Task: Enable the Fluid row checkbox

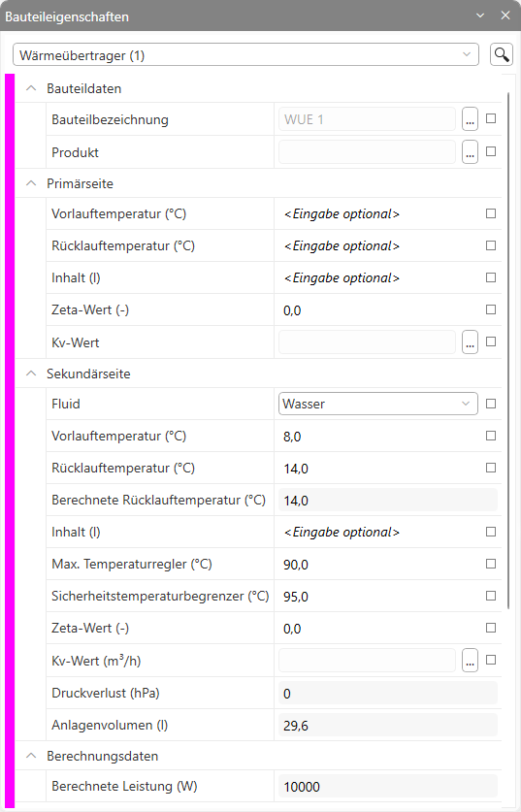Action: [491, 404]
